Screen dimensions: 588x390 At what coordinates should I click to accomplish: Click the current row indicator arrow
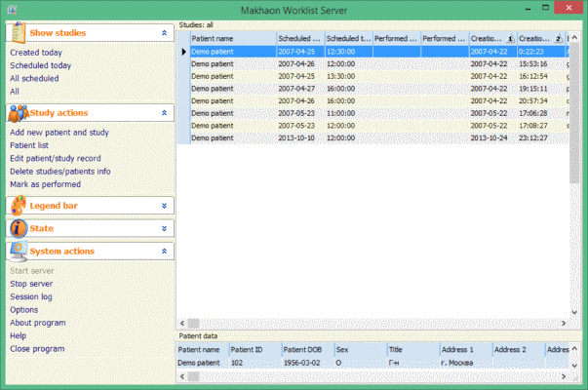click(183, 52)
